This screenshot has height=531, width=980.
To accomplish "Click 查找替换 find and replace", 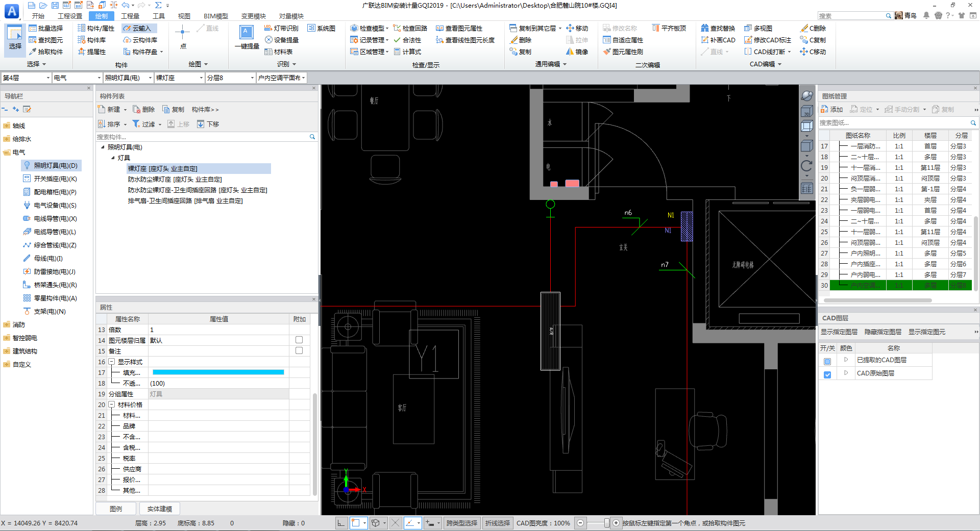I will (x=718, y=29).
